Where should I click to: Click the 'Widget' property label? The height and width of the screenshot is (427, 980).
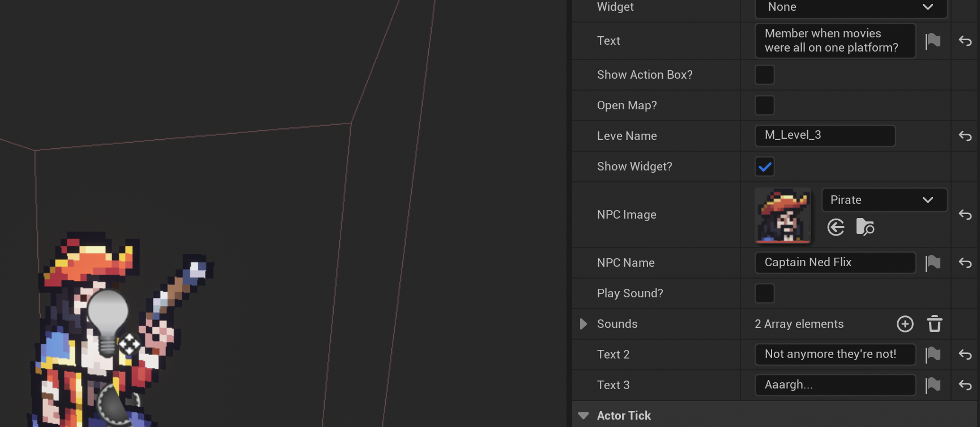(x=615, y=7)
